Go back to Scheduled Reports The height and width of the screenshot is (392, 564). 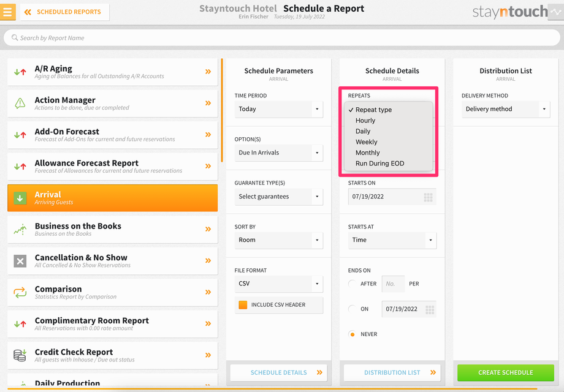point(65,12)
